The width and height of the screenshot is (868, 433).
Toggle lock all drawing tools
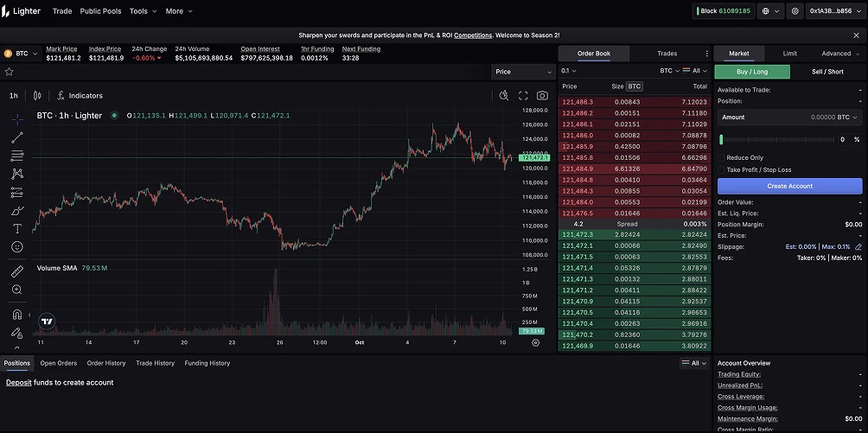[17, 333]
